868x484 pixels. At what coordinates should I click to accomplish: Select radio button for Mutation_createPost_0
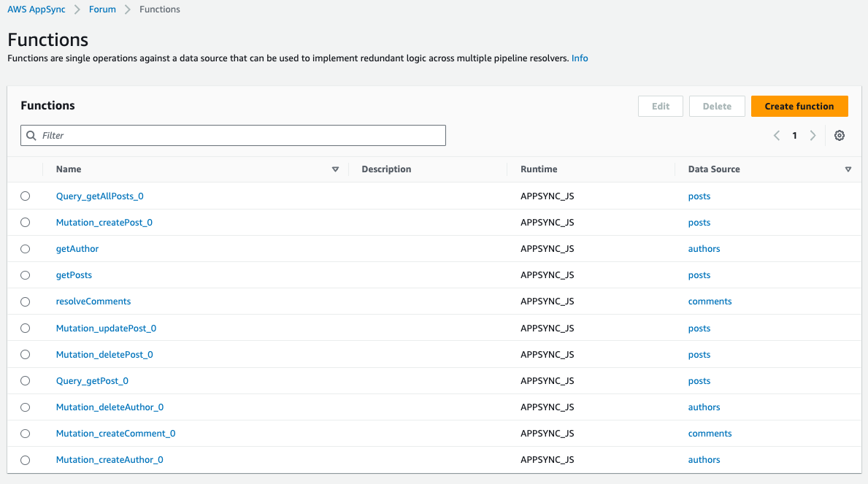(26, 223)
